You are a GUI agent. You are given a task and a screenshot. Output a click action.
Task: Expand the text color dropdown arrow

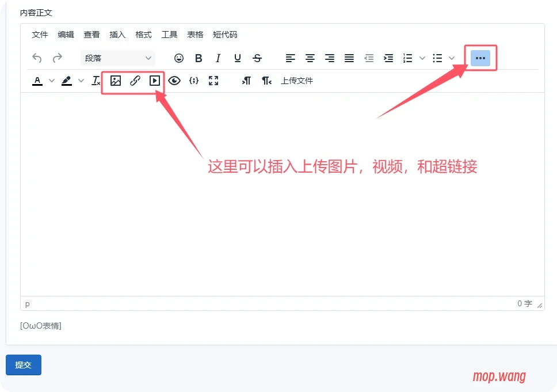click(x=51, y=81)
